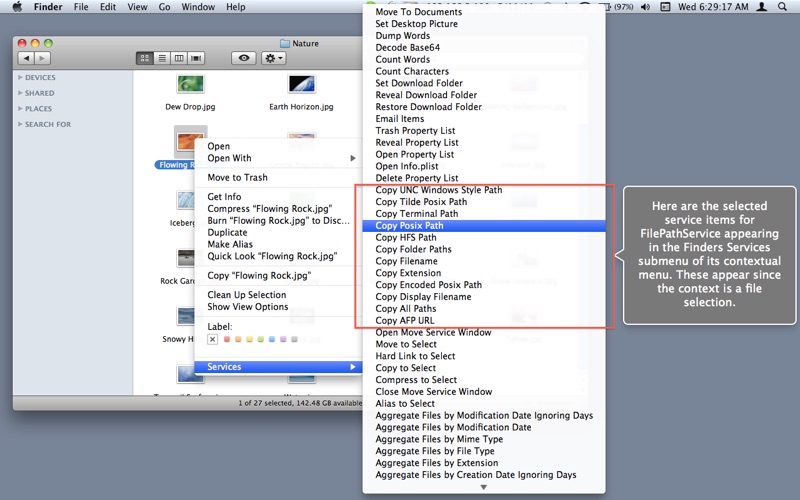Select Open Move Service Window
The height and width of the screenshot is (500, 800).
pyautogui.click(x=484, y=332)
